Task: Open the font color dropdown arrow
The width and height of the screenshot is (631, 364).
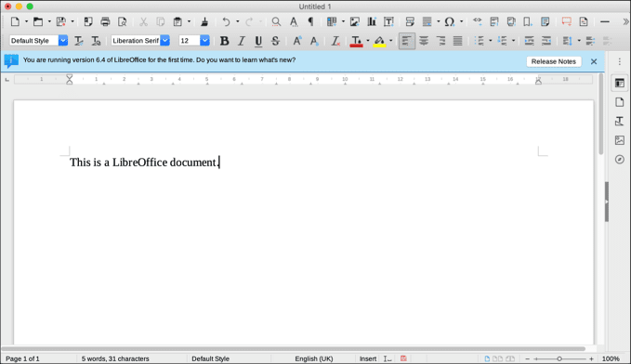Action: point(367,41)
